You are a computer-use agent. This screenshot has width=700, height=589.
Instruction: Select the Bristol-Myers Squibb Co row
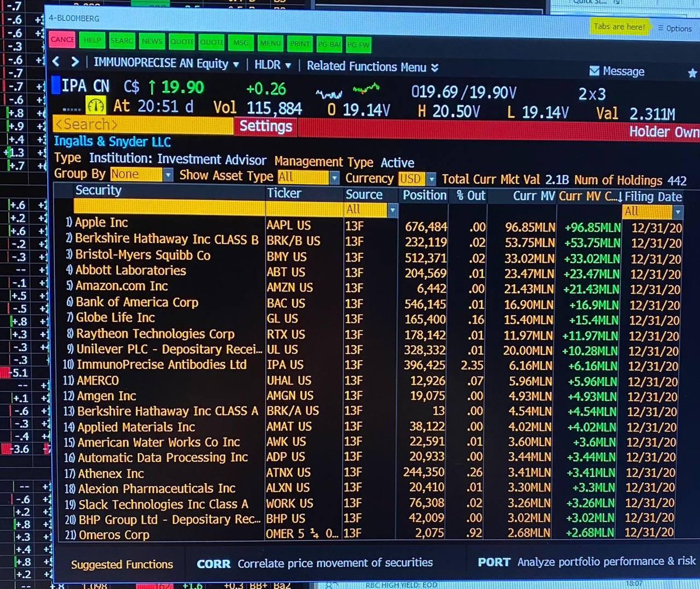373,256
